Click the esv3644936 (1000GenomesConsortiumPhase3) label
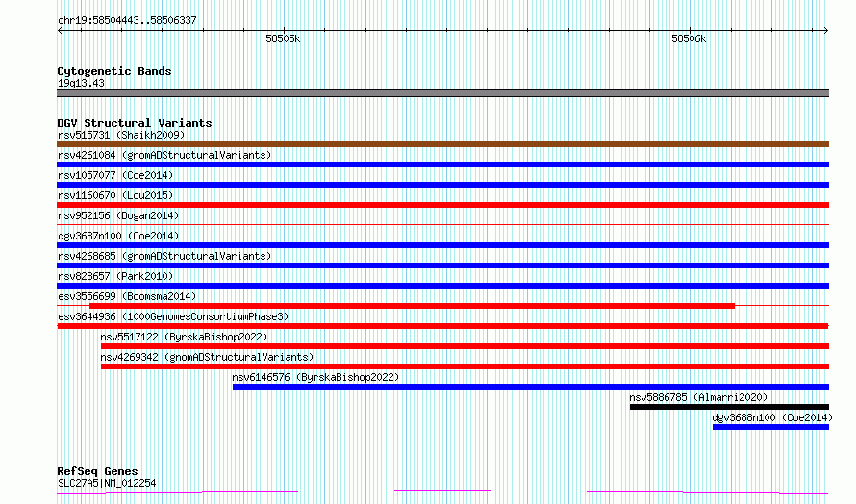Viewport: 856px width, 504px height. 173,316
